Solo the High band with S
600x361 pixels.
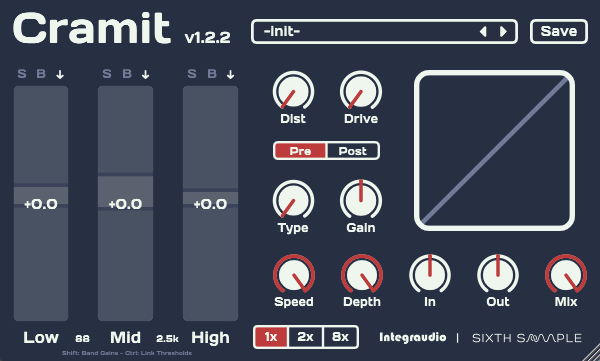pos(192,74)
